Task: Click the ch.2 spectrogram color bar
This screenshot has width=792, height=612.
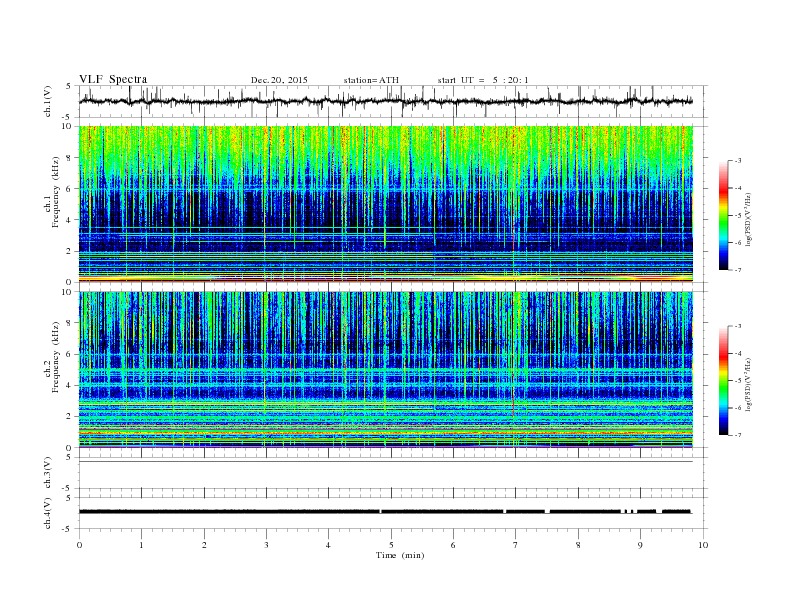Action: (723, 381)
